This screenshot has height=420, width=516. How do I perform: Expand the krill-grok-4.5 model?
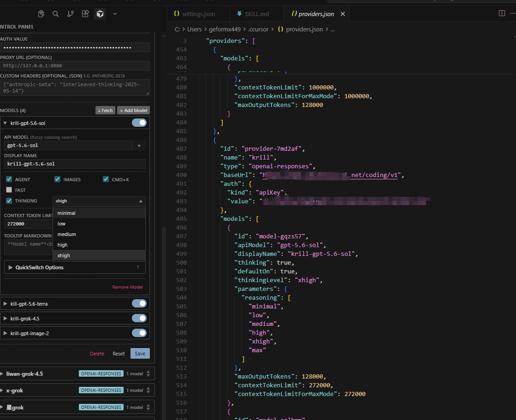(5, 319)
